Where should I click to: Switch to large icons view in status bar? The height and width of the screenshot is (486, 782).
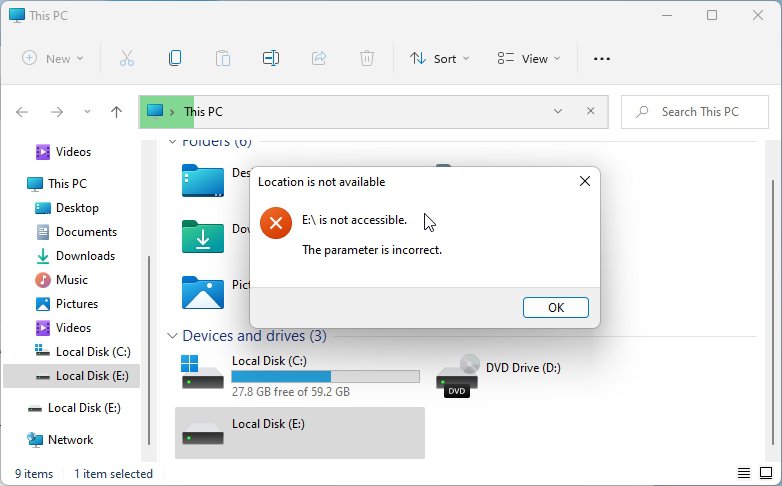766,473
